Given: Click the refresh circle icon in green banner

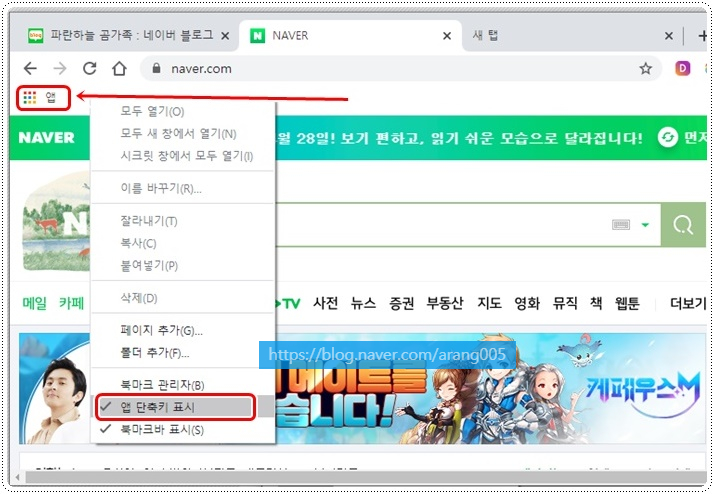Looking at the screenshot, I should [x=668, y=137].
